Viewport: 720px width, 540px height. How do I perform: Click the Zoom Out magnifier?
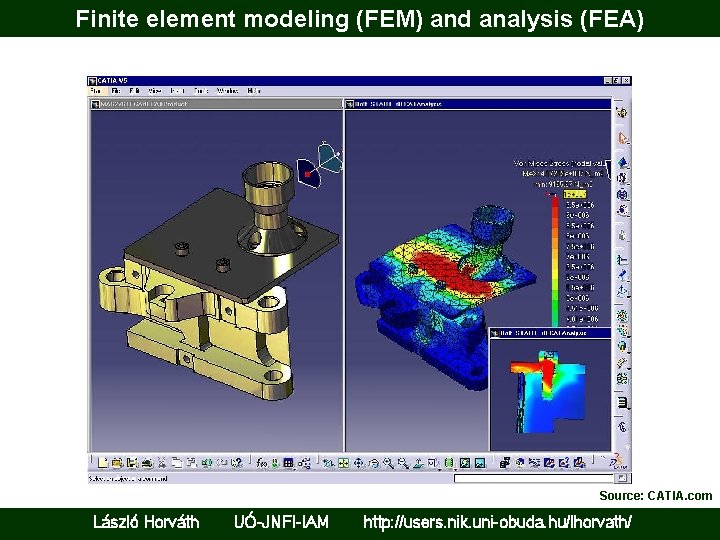403,463
